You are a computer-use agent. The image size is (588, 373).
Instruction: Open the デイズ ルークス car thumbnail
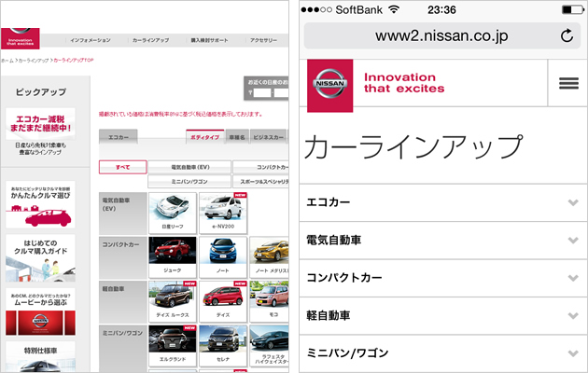(173, 301)
